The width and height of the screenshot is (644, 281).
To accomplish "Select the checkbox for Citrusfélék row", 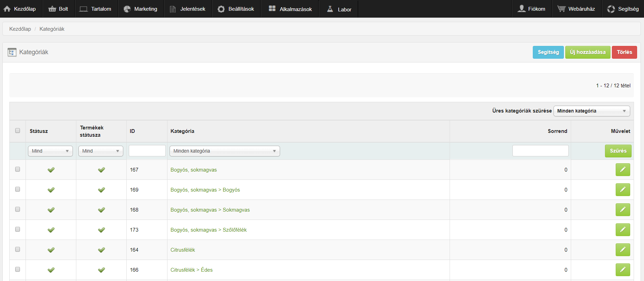I will pyautogui.click(x=18, y=249).
